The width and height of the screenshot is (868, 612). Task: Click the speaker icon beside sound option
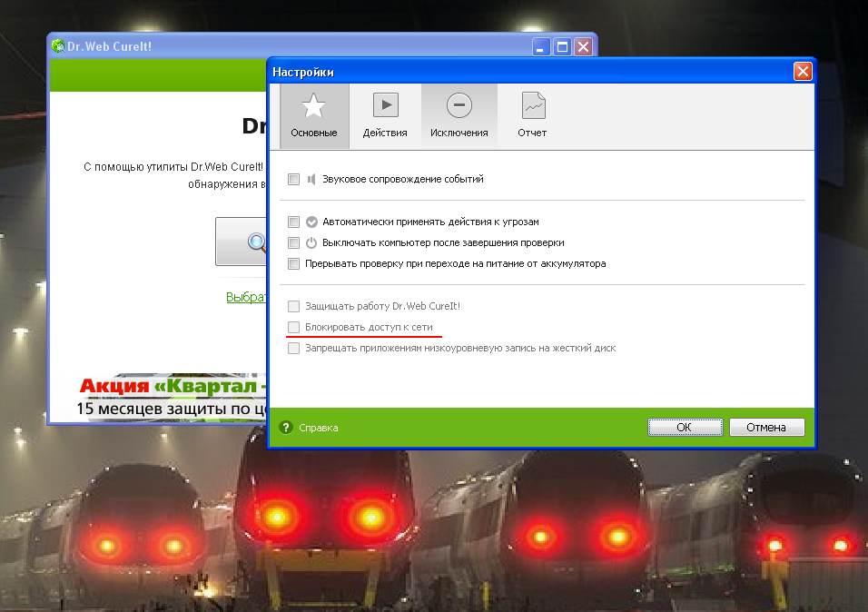311,179
